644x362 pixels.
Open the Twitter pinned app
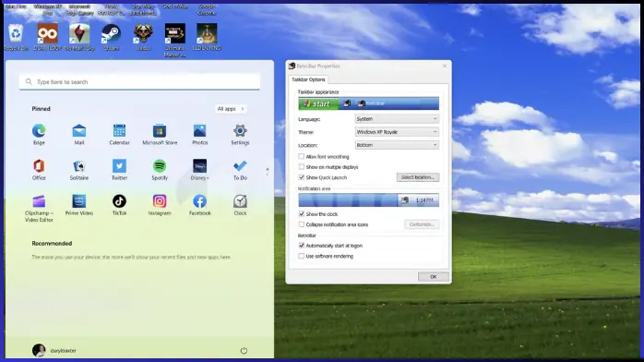click(x=120, y=170)
